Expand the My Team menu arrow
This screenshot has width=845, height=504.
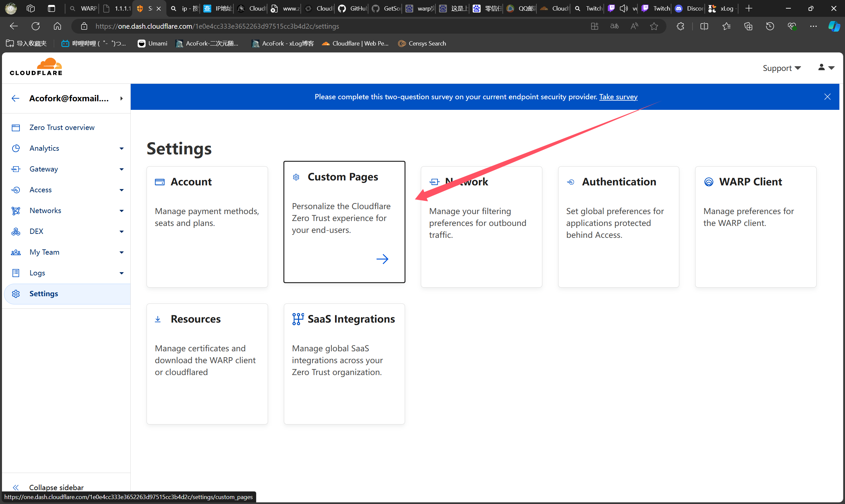pos(122,252)
